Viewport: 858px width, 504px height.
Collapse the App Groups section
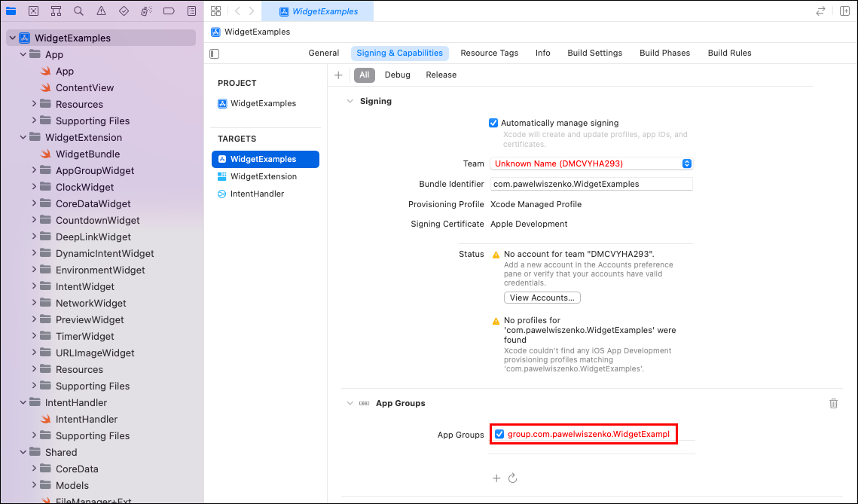tap(350, 403)
